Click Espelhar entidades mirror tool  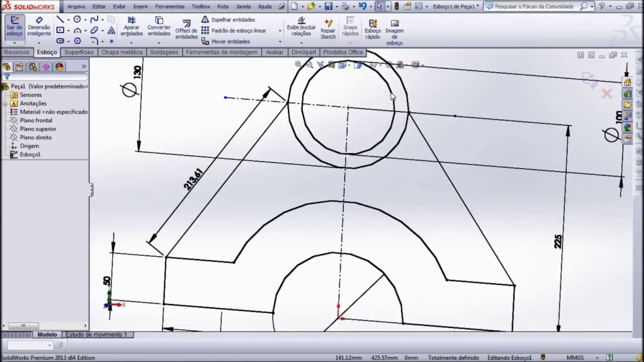tap(228, 20)
